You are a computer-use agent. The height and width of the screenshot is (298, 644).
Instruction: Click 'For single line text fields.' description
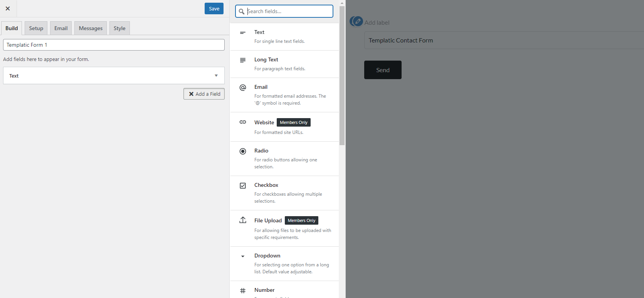click(x=279, y=41)
